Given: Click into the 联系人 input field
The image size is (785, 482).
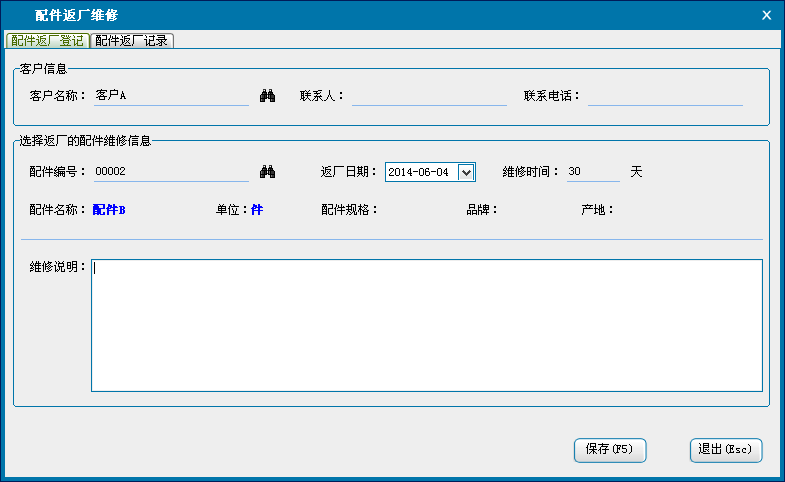Looking at the screenshot, I should coord(428,96).
